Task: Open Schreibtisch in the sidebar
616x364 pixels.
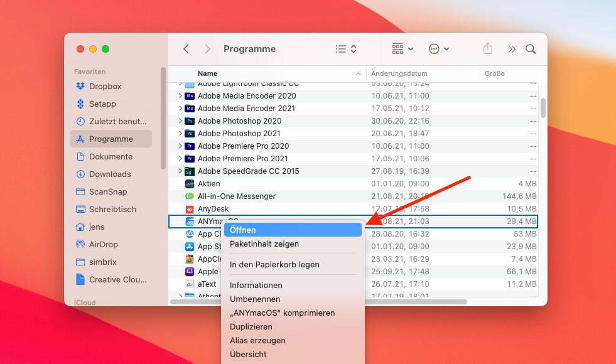Action: click(x=111, y=209)
